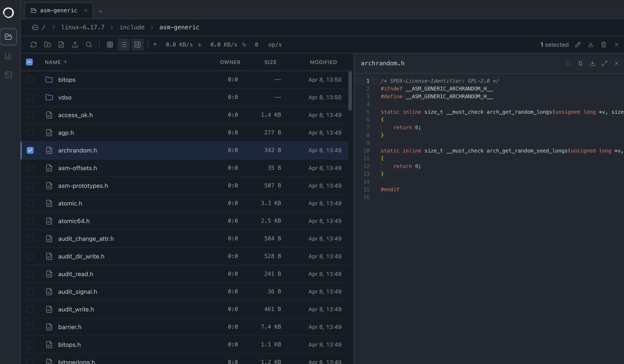This screenshot has width=624, height=364.
Task: Check the box for audit_read.h
Action: (x=30, y=274)
